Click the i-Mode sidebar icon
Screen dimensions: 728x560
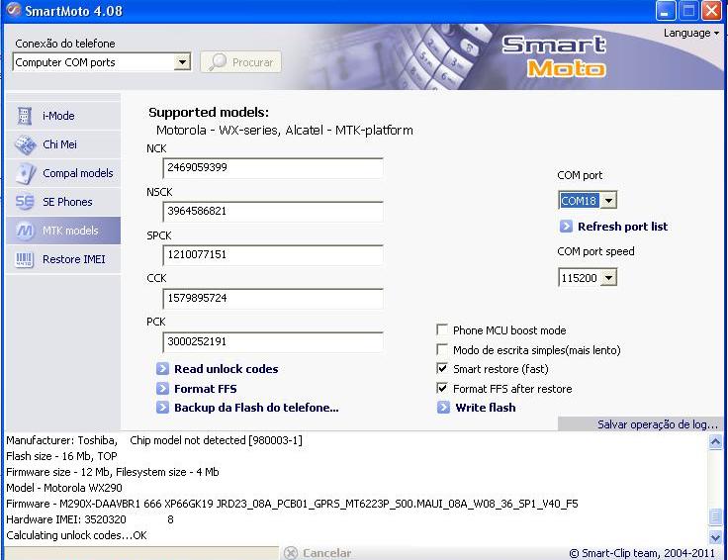pyautogui.click(x=24, y=116)
